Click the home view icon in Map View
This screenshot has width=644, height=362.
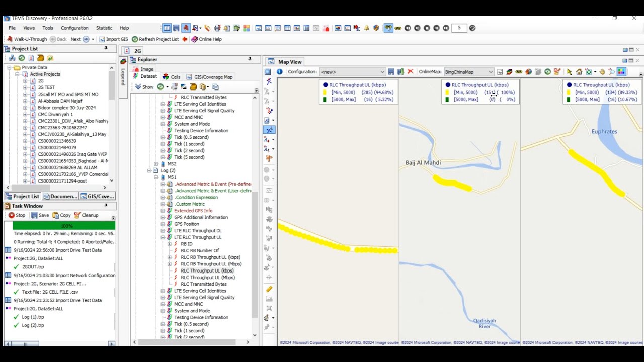(579, 72)
